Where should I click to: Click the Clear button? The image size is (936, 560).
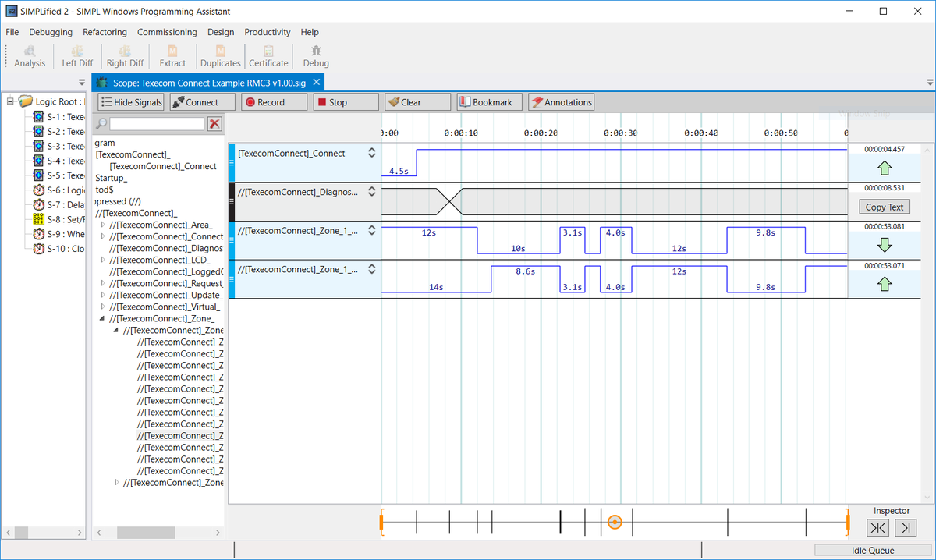click(417, 102)
